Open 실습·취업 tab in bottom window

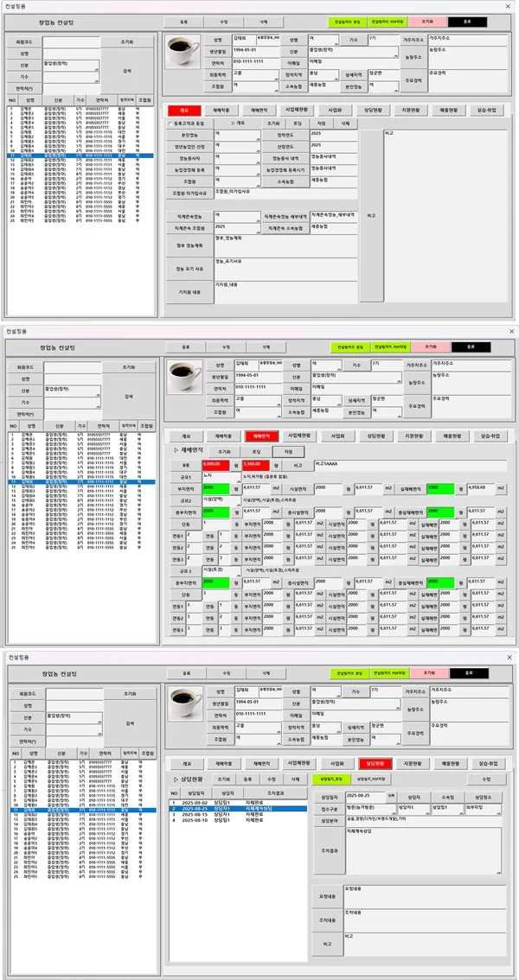[490, 764]
